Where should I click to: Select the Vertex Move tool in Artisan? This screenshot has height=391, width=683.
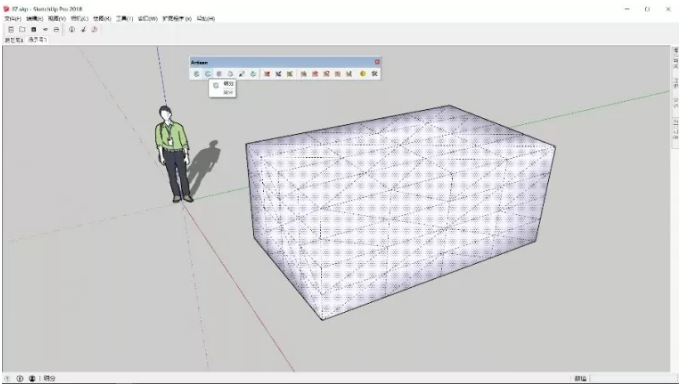click(315, 74)
